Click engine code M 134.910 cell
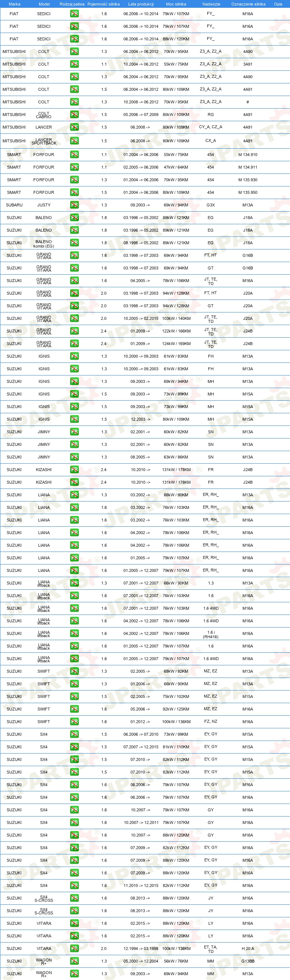 248,155
